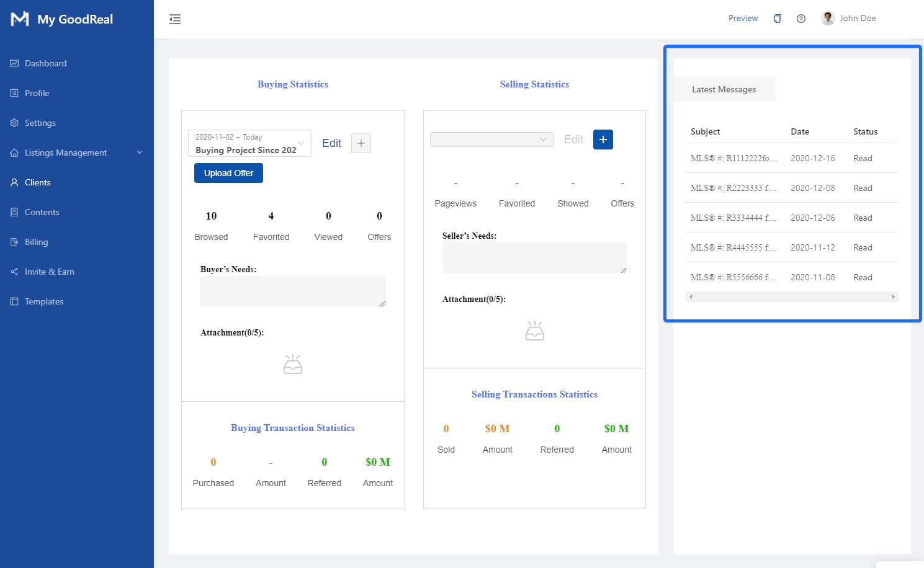Click John Doe's avatar picture
This screenshot has width=924, height=568.
[828, 18]
